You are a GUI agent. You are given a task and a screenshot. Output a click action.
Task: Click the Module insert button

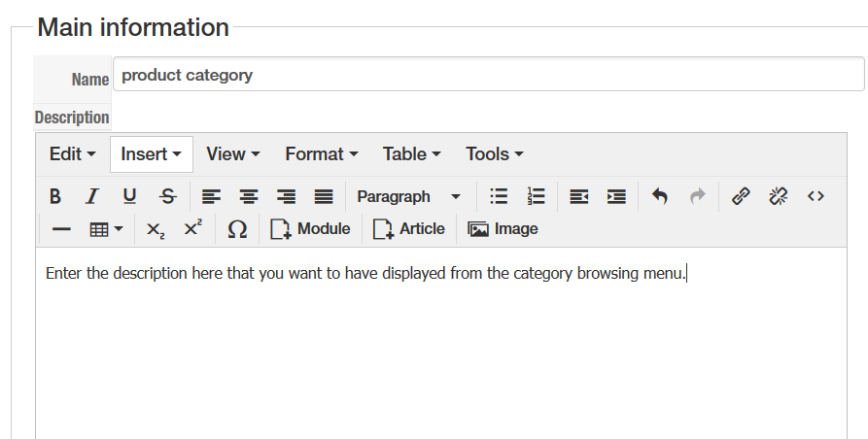[311, 229]
